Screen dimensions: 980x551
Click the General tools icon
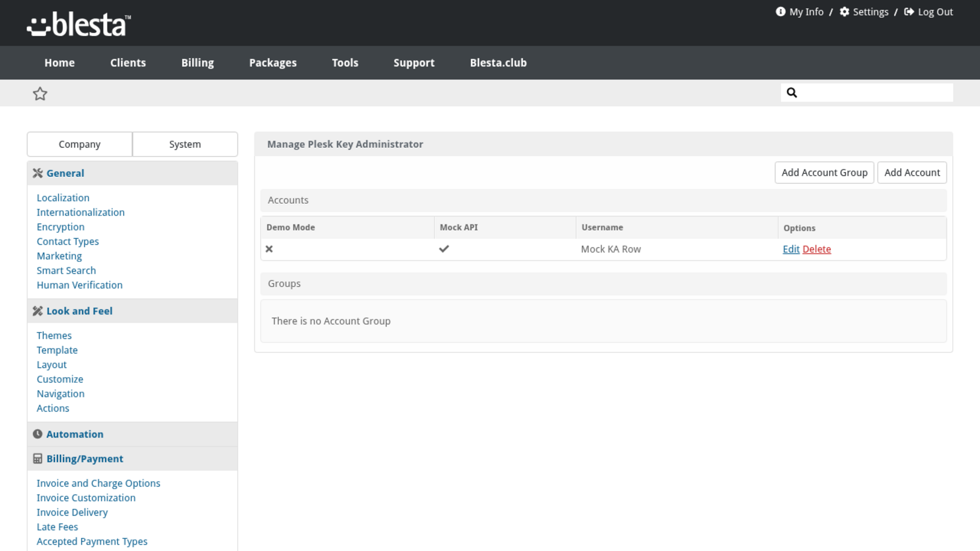click(x=38, y=173)
